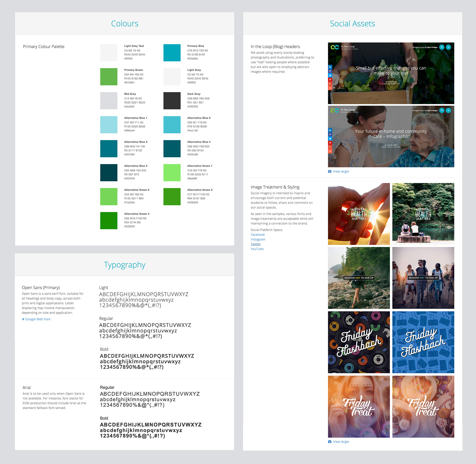Click View larger under the social image grid
Screen dimensions: 476x464
click(341, 442)
